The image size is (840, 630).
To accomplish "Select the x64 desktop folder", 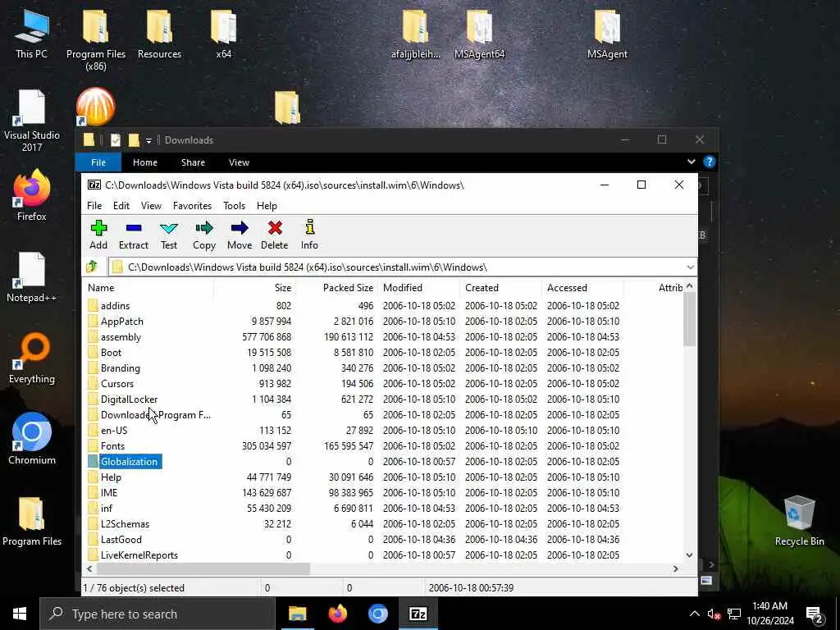I will (223, 34).
